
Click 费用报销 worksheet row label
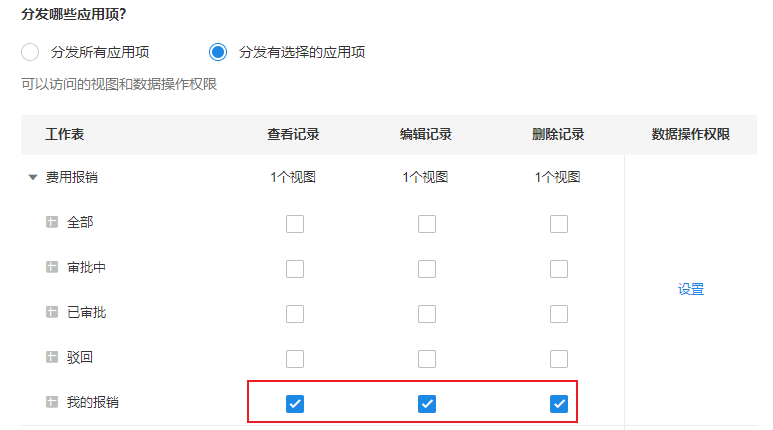[72, 177]
